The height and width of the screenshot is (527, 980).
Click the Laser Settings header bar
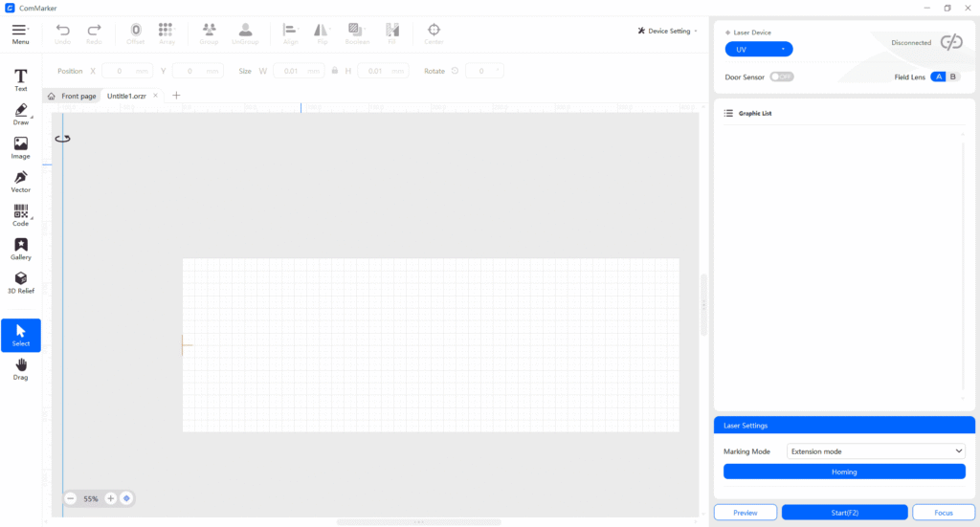pyautogui.click(x=844, y=426)
